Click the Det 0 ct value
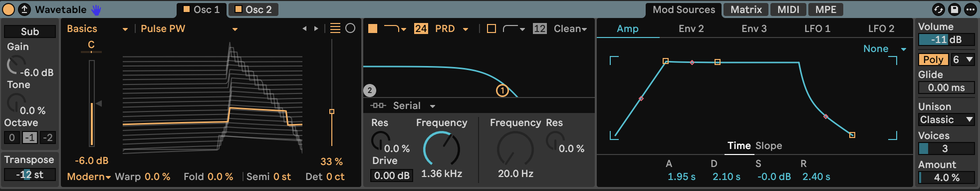Image resolution: width=980 pixels, height=191 pixels. pyautogui.click(x=335, y=176)
